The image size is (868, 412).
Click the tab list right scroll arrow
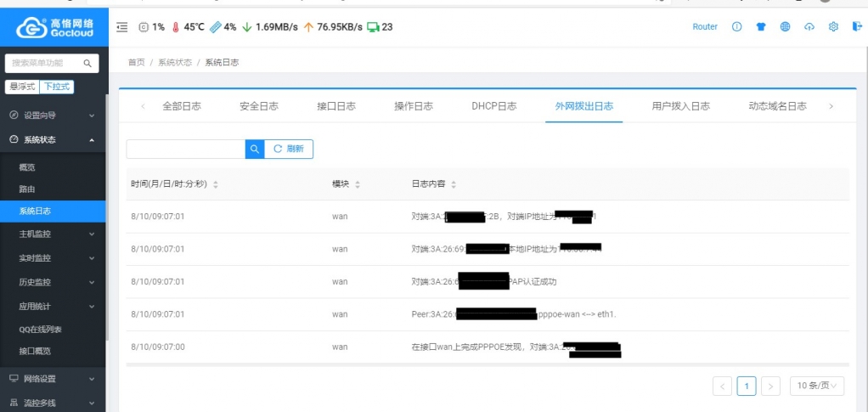pos(831,106)
